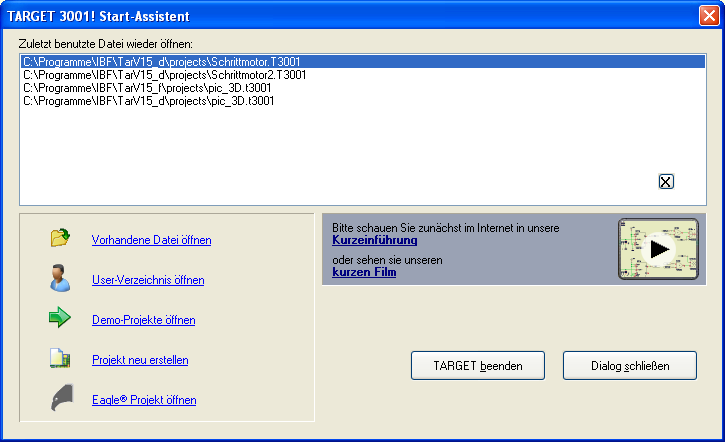This screenshot has width=725, height=442.
Task: Open the 'Vorhandene Datei öffnen' link
Action: [151, 240]
